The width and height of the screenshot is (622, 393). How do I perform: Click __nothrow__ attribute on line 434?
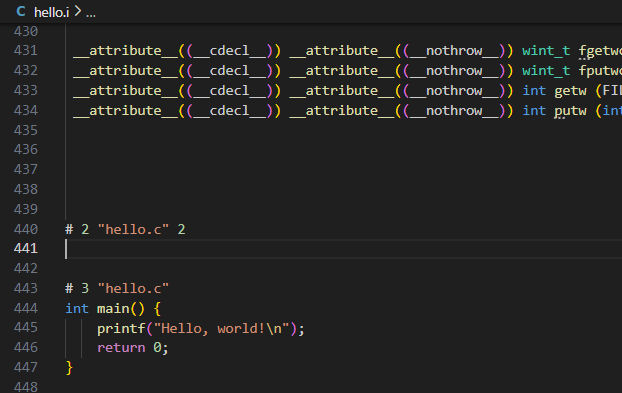click(454, 111)
